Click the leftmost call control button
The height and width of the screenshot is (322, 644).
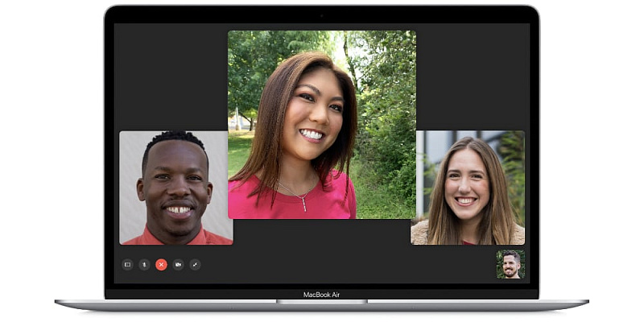pos(127,264)
